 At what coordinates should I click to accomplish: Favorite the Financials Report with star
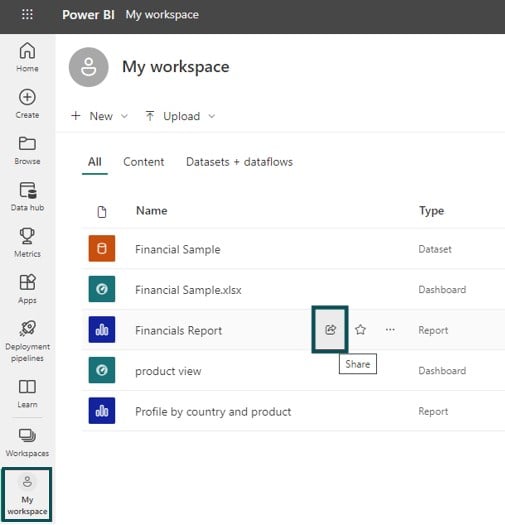360,330
